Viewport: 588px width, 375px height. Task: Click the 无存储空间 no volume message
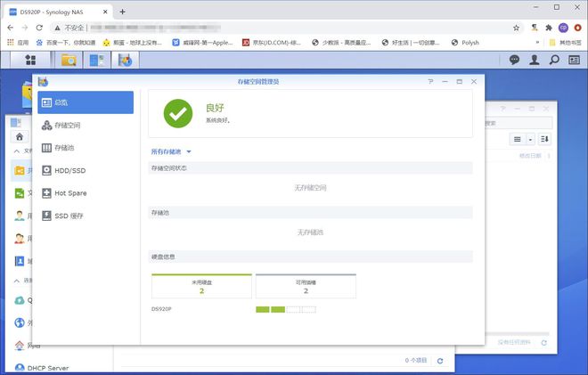click(310, 188)
